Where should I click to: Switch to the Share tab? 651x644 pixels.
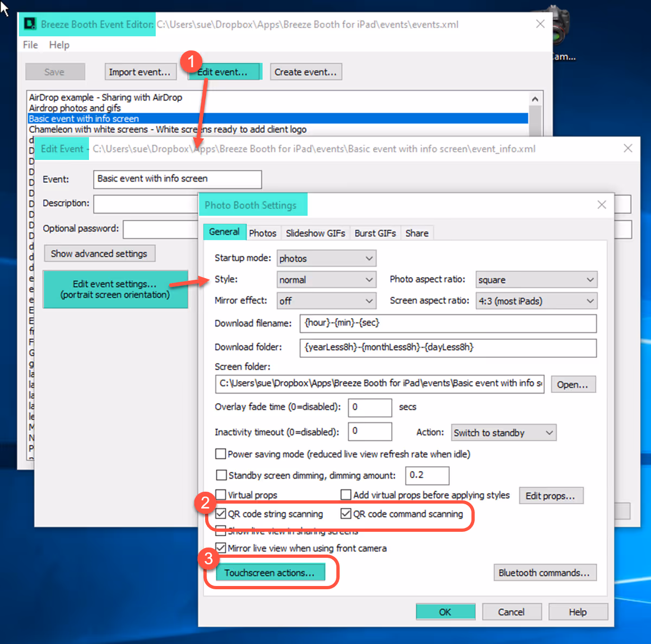[417, 233]
